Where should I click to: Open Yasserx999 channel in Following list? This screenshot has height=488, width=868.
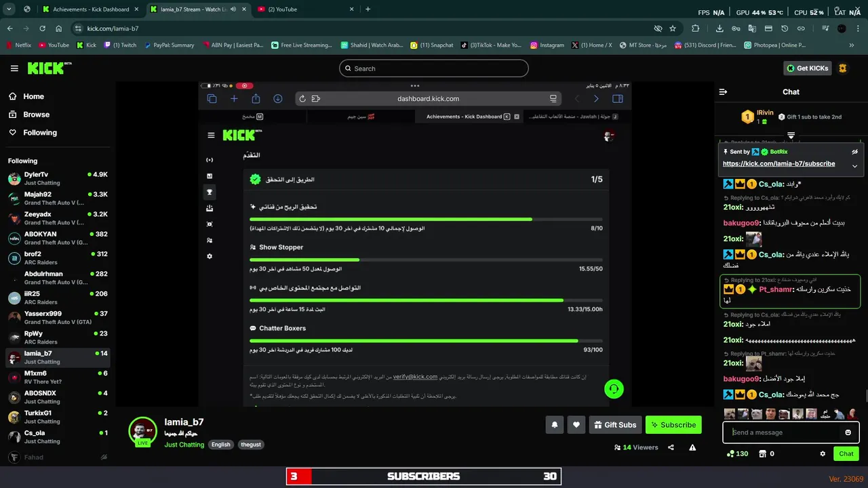tap(57, 318)
